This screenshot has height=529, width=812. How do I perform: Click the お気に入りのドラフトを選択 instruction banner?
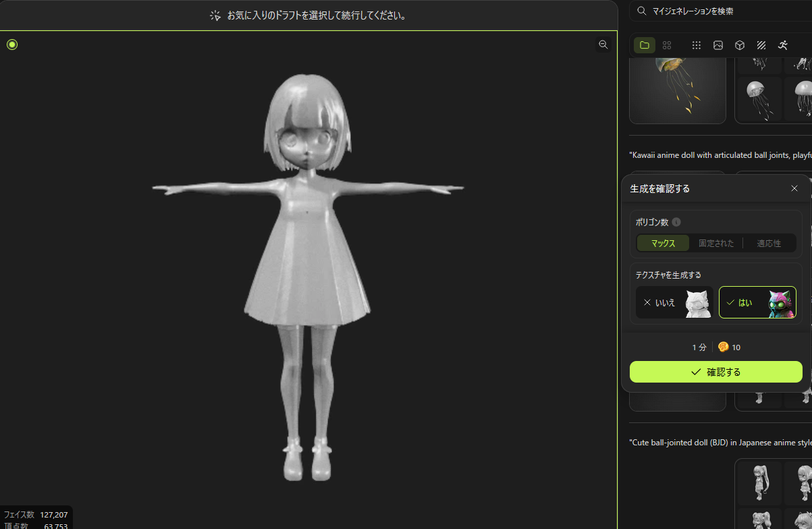308,15
